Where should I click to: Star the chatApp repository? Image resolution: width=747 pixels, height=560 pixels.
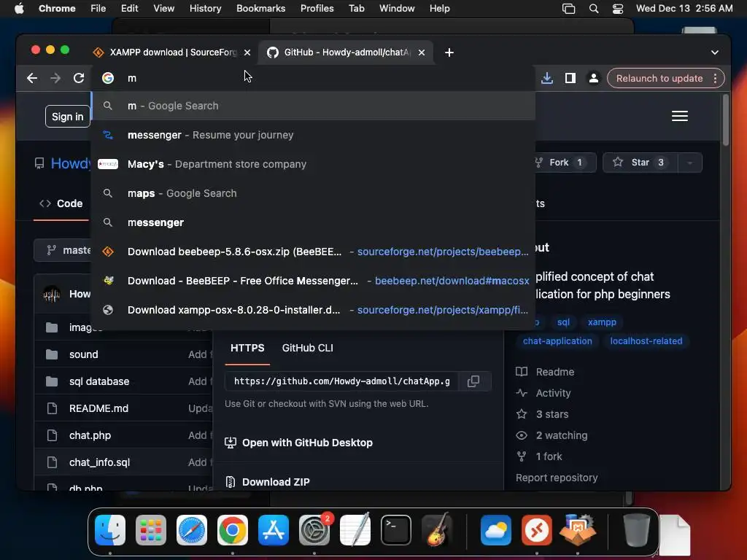point(640,163)
